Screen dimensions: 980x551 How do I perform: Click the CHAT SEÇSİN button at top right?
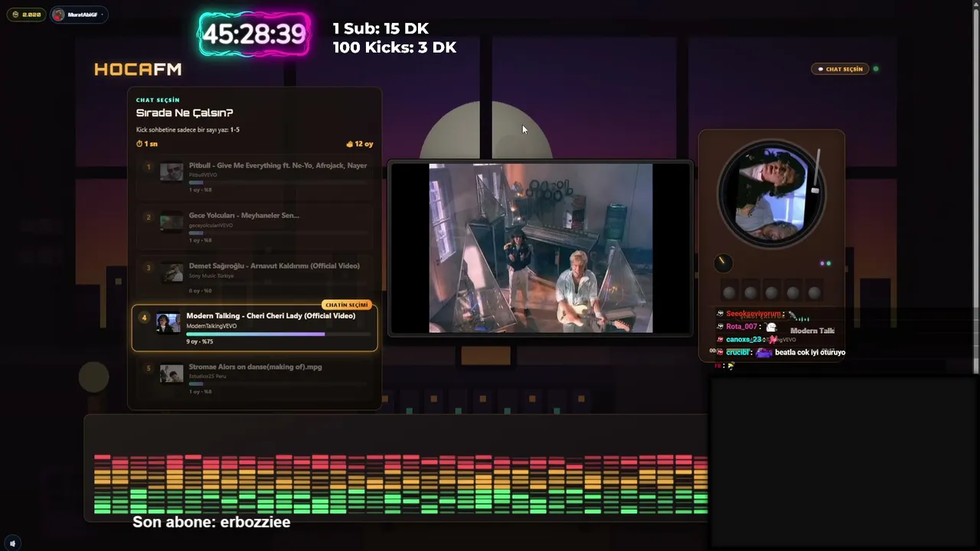point(840,69)
